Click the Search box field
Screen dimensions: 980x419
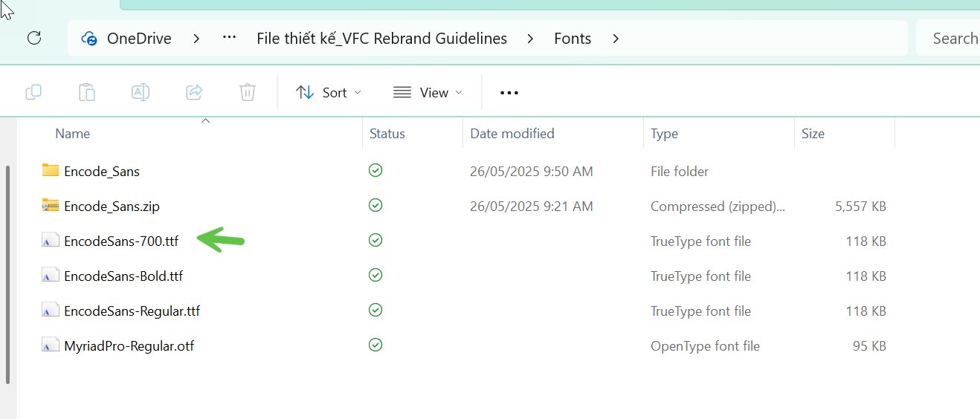[948, 39]
